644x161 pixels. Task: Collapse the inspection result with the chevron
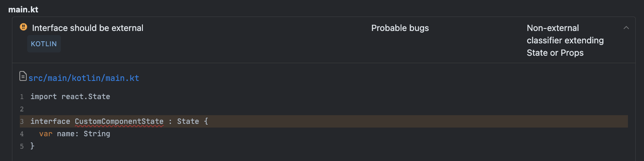pyautogui.click(x=626, y=28)
